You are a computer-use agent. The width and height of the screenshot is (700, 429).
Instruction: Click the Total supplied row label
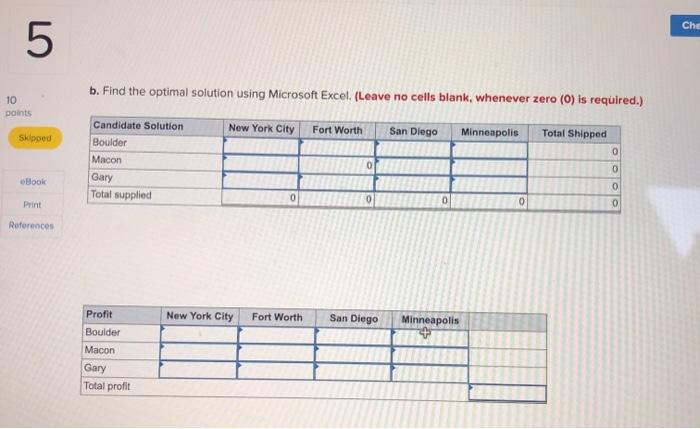121,195
